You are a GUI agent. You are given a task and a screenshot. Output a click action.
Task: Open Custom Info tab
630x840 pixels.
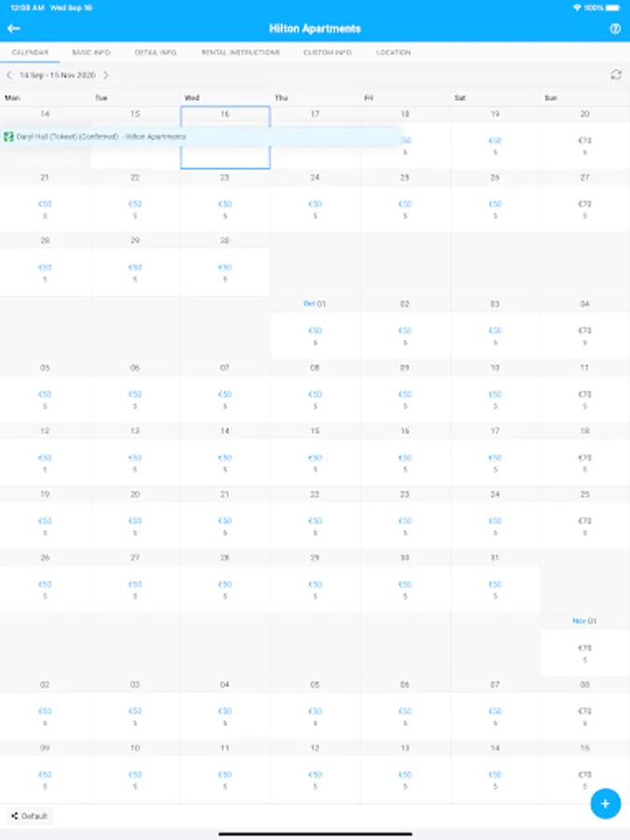coord(328,52)
